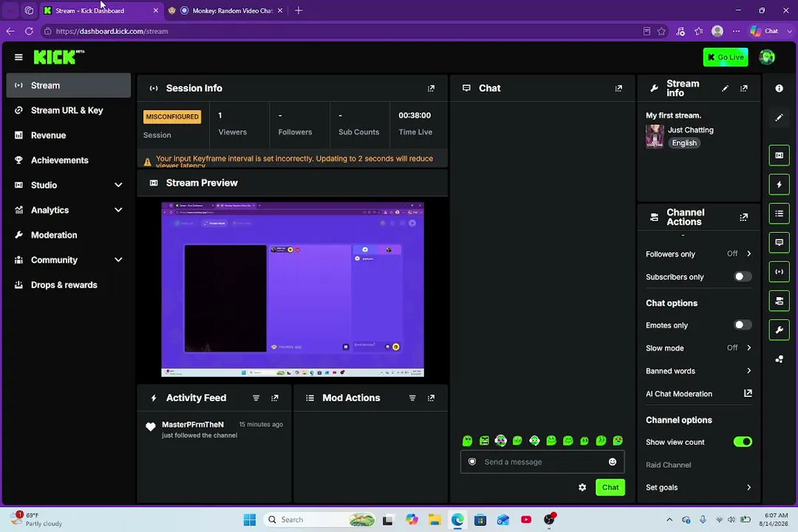798x532 pixels.
Task: Toggle the Chat panel icon in right toolbar
Action: [x=779, y=242]
